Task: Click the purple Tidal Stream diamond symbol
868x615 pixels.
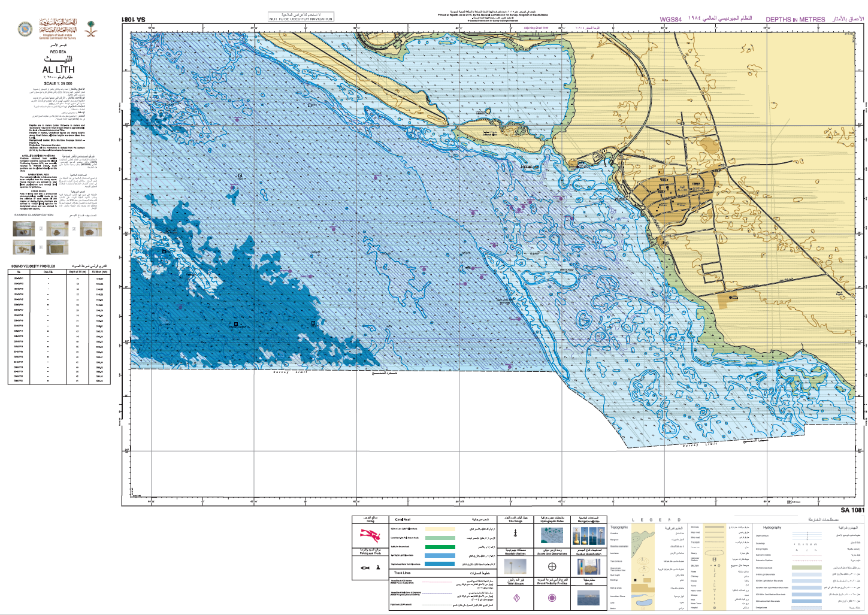Action: coord(516,598)
